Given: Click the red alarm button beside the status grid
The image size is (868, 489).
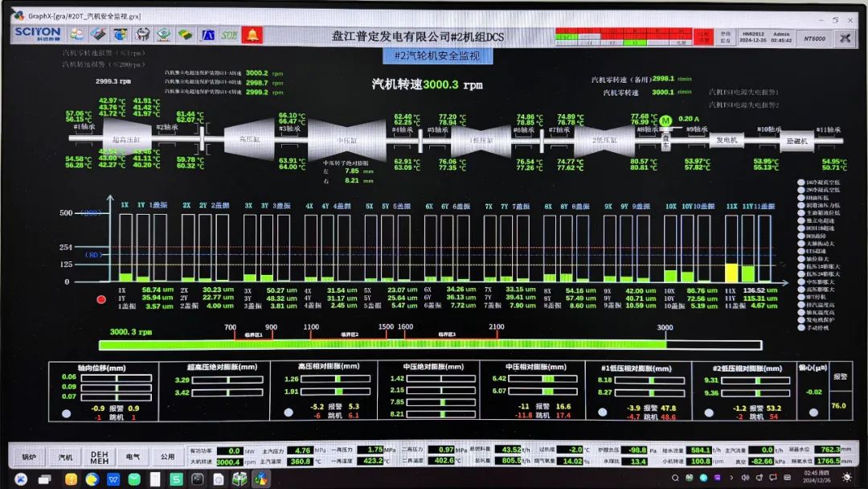Looking at the screenshot, I should (x=702, y=36).
